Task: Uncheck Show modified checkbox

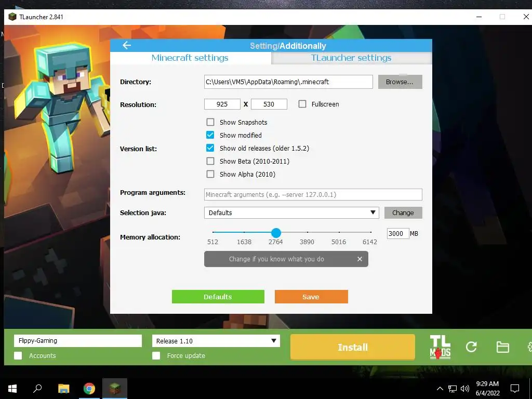Action: [x=210, y=135]
